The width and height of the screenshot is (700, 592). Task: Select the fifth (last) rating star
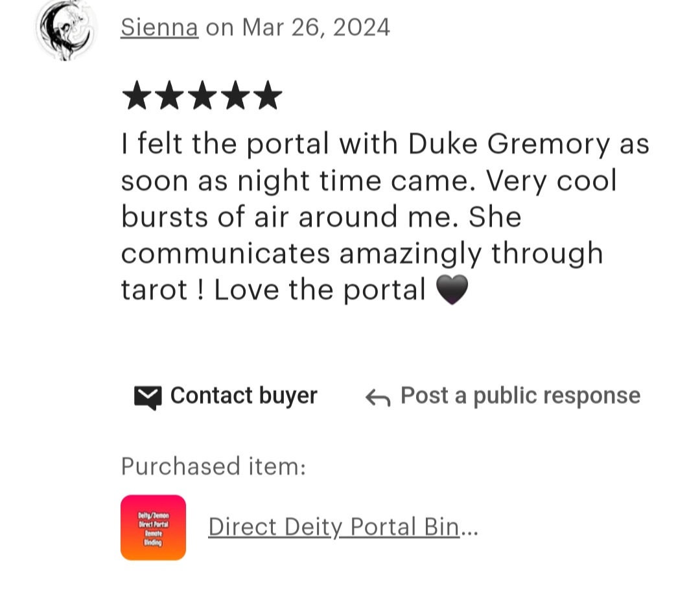tap(268, 95)
